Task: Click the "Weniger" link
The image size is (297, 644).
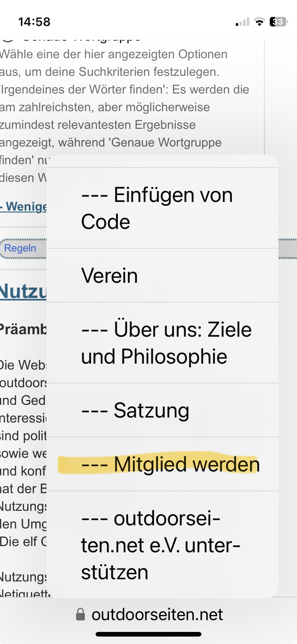Action: pos(24,207)
